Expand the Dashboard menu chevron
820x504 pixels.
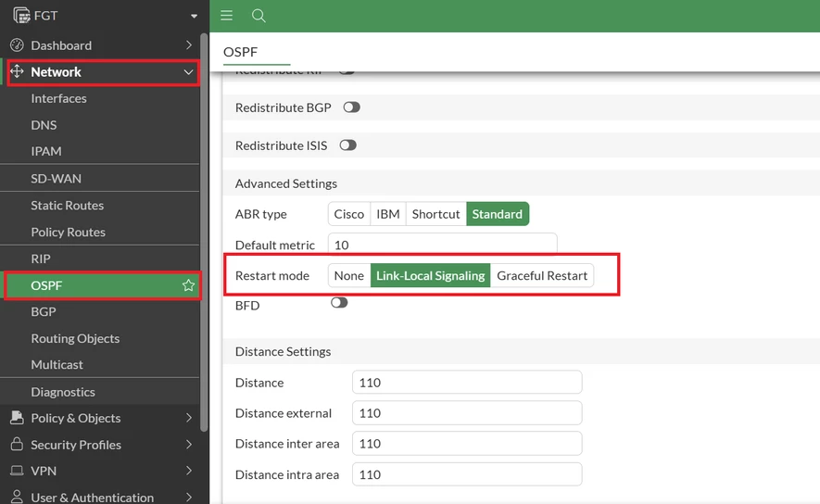click(189, 45)
